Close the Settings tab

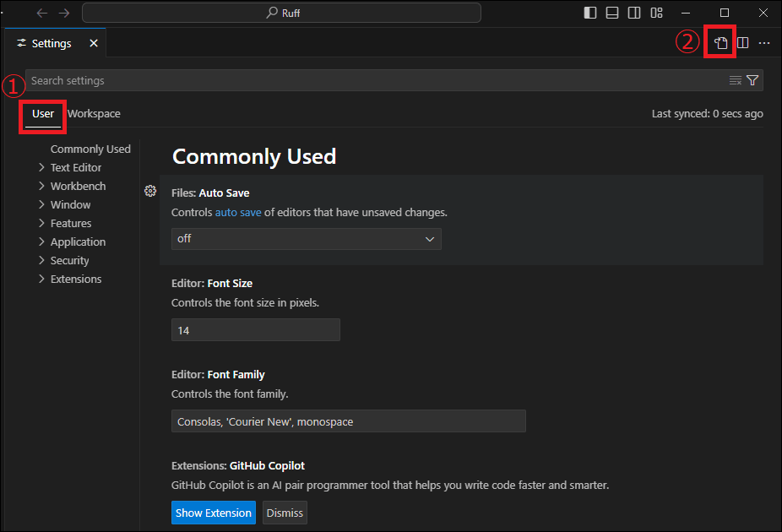93,43
